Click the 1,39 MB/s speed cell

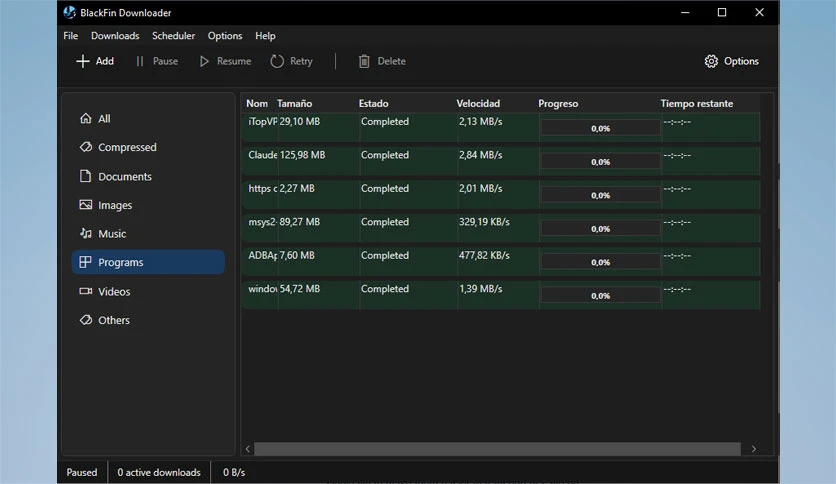click(x=480, y=289)
